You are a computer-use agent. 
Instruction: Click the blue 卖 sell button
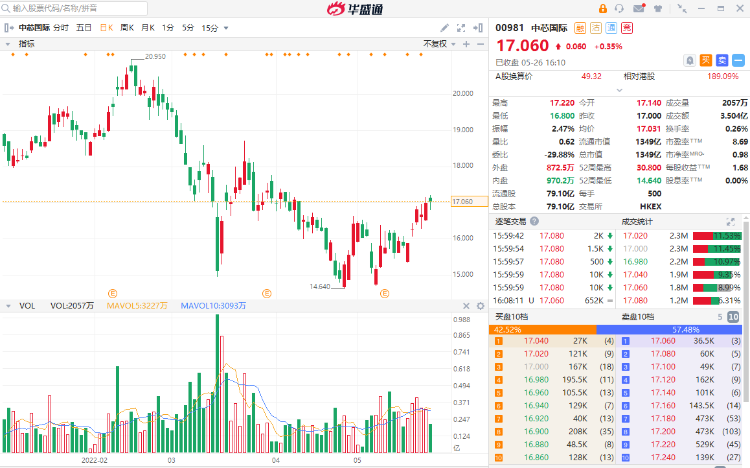722,60
